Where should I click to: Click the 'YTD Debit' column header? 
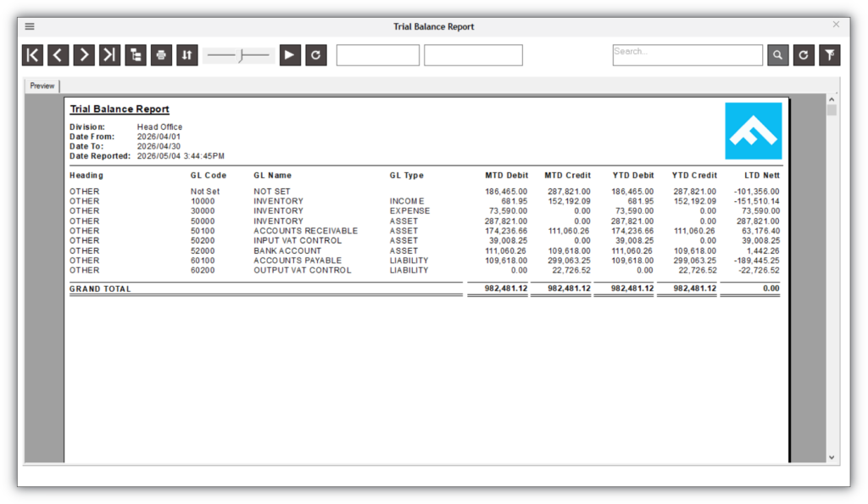tap(633, 175)
